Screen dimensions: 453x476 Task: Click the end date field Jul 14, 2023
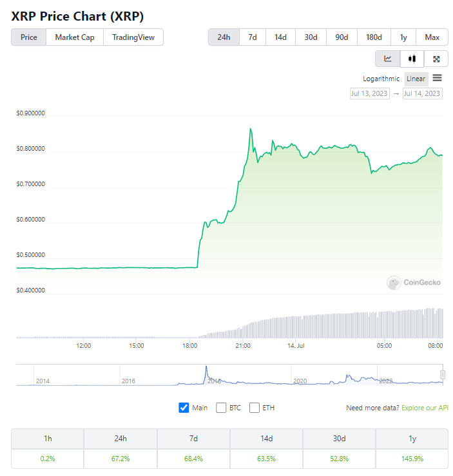pyautogui.click(x=422, y=93)
